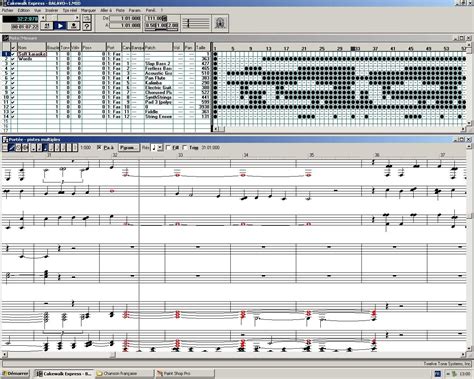
Task: Click the Record button beside Play
Action: click(74, 26)
